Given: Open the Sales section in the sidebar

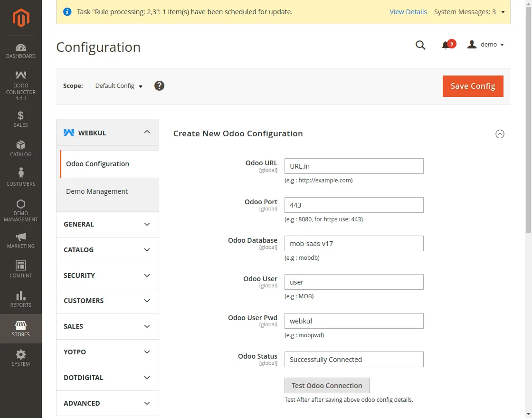Looking at the screenshot, I should [x=20, y=120].
